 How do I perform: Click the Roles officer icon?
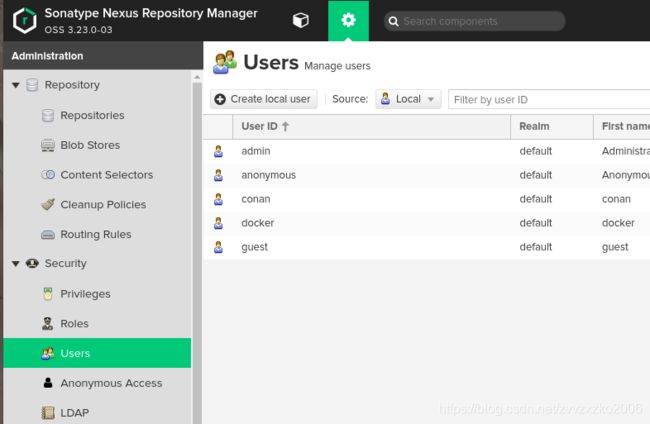pyautogui.click(x=48, y=323)
